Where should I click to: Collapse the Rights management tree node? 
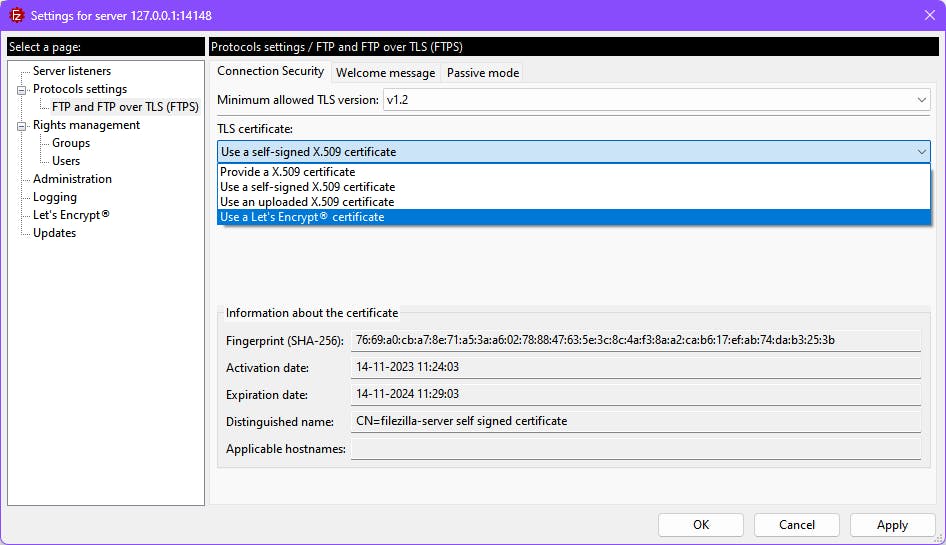click(22, 126)
